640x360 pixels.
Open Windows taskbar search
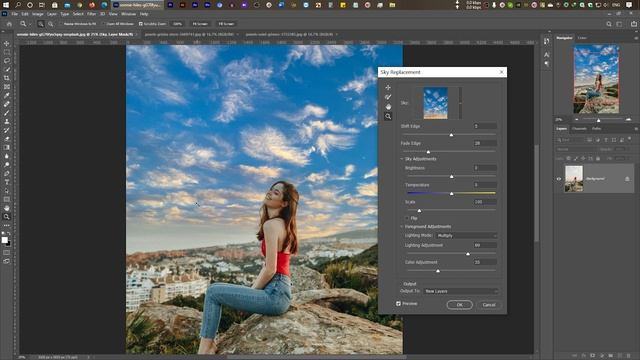point(18,5)
